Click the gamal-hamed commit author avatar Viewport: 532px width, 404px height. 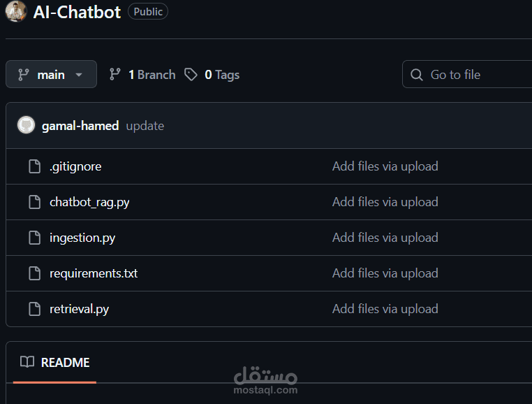[x=26, y=125]
